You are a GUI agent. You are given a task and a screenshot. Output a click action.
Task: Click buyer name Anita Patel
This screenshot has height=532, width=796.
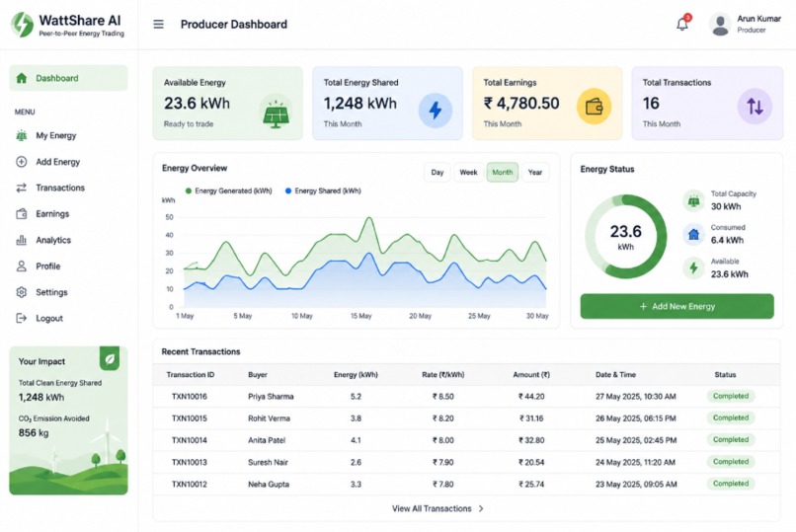coord(267,440)
